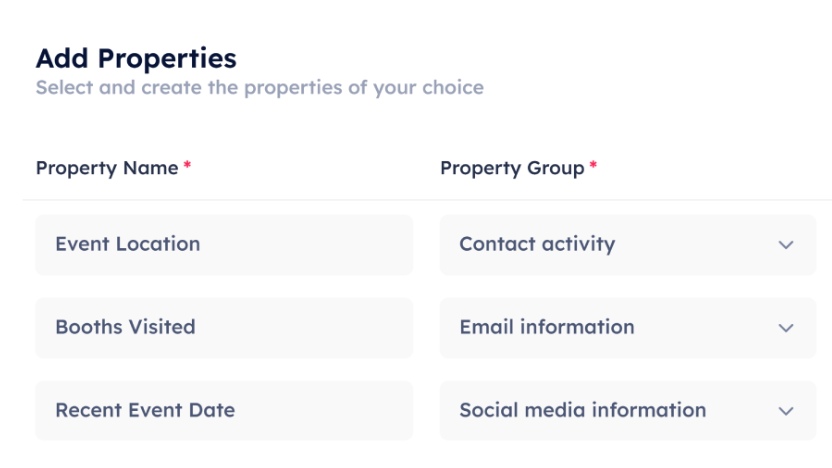This screenshot has width=832, height=468.
Task: Click the divider line below column headers
Action: [427, 200]
